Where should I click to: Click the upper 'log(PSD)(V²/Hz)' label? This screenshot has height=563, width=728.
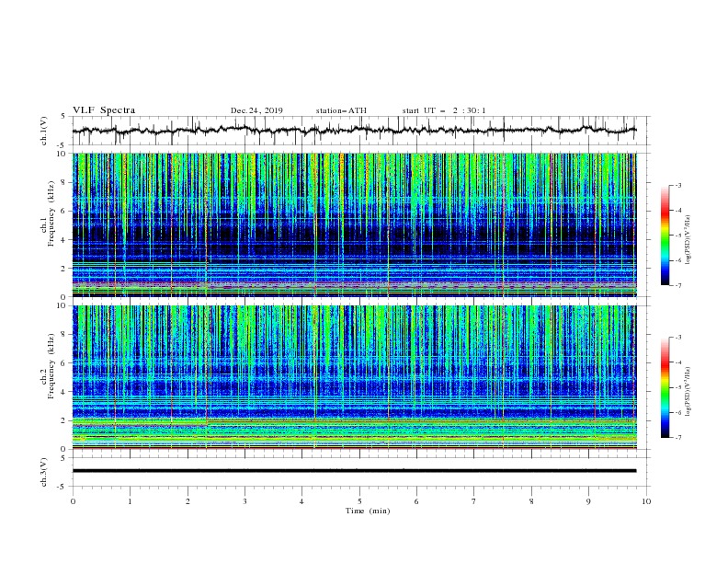coord(688,240)
